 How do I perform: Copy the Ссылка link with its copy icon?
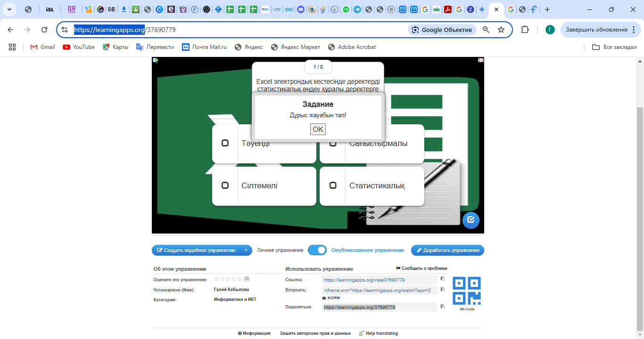(x=443, y=279)
